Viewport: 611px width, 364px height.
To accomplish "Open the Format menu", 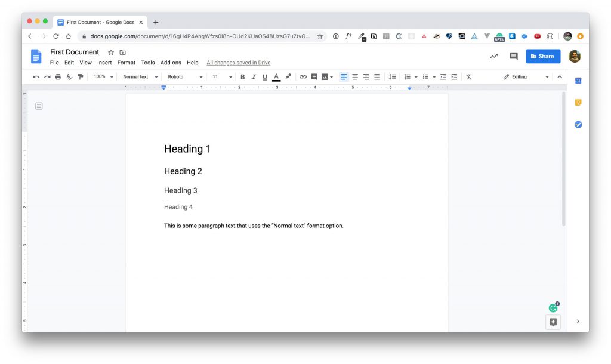I will pos(126,62).
